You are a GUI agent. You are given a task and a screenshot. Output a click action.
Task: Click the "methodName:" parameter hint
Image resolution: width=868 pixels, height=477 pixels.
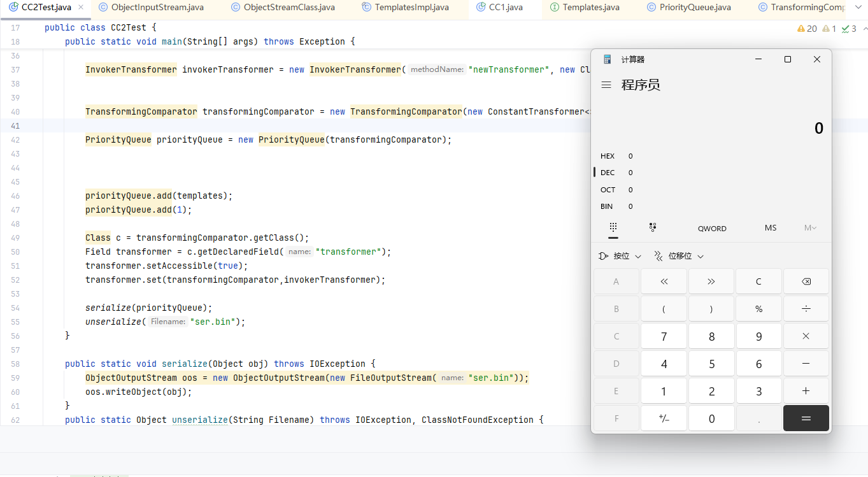coord(436,69)
